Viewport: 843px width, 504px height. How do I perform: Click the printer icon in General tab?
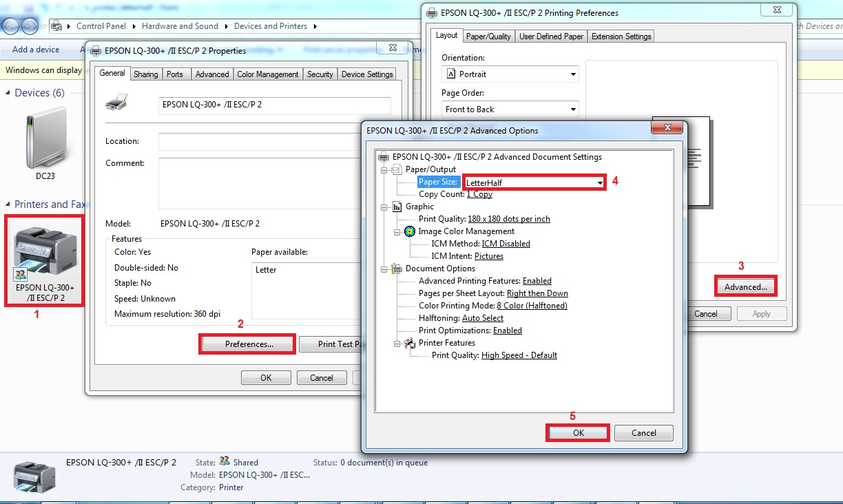pos(116,103)
